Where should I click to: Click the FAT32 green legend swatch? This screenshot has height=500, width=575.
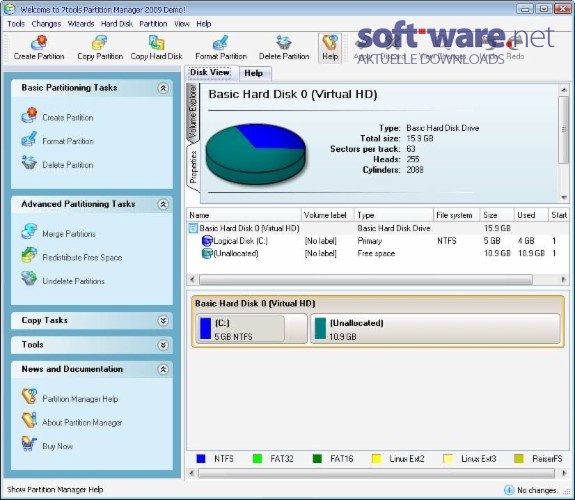(x=257, y=459)
